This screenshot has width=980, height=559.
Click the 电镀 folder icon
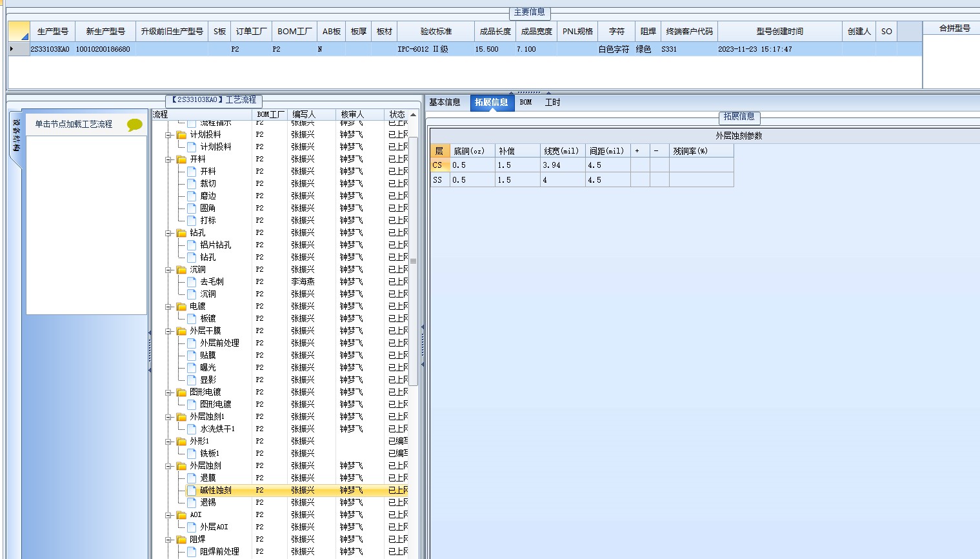182,307
